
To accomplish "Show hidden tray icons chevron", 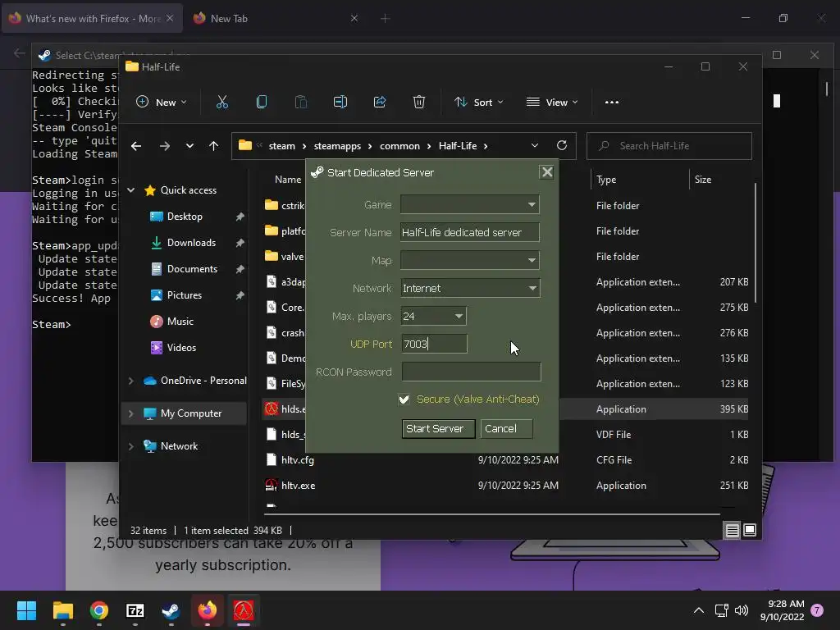I will coord(699,610).
